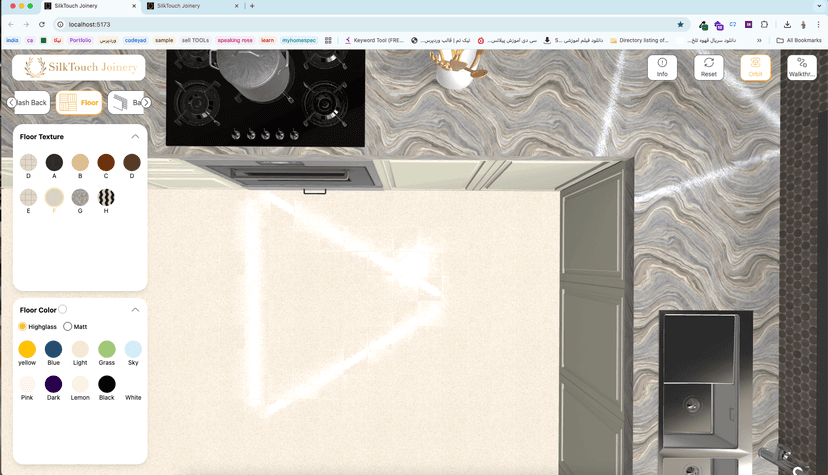Open the All Bookmarks folder

tap(799, 40)
